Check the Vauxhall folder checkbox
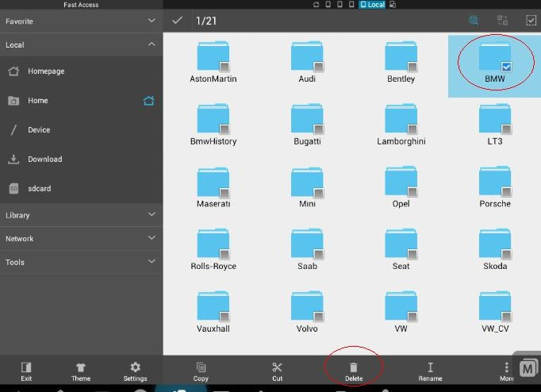Image resolution: width=541 pixels, height=392 pixels. pos(224,317)
